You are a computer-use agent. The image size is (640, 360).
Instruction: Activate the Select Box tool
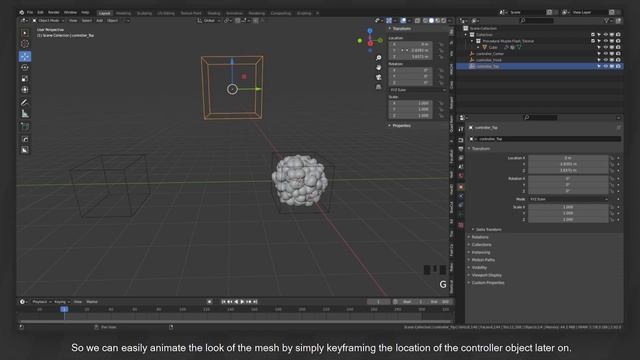25,33
